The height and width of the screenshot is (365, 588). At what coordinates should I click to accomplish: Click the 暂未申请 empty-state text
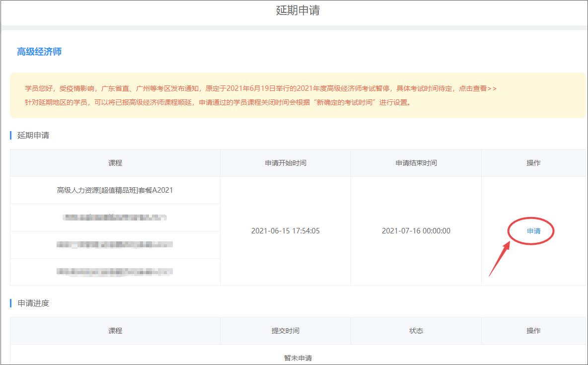pos(298,358)
